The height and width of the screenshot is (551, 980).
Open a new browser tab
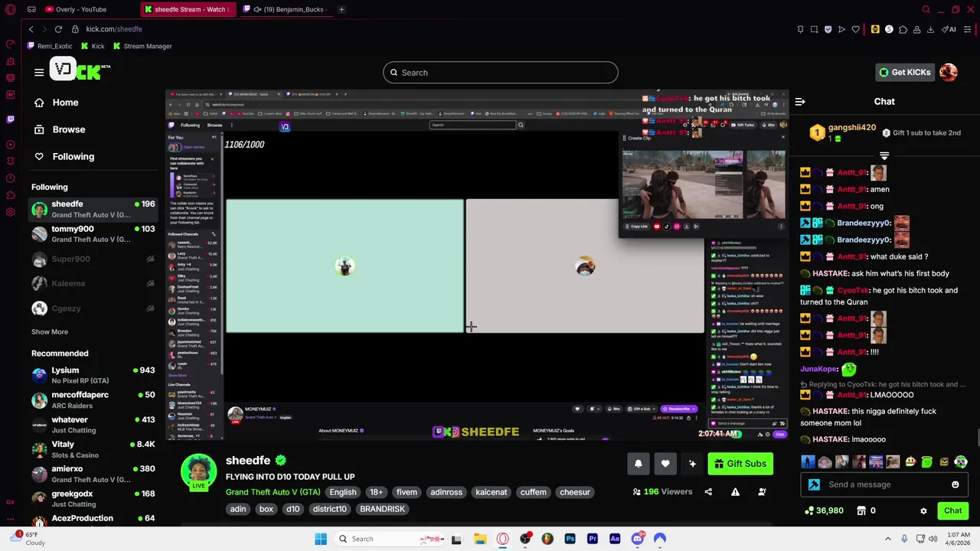point(341,9)
